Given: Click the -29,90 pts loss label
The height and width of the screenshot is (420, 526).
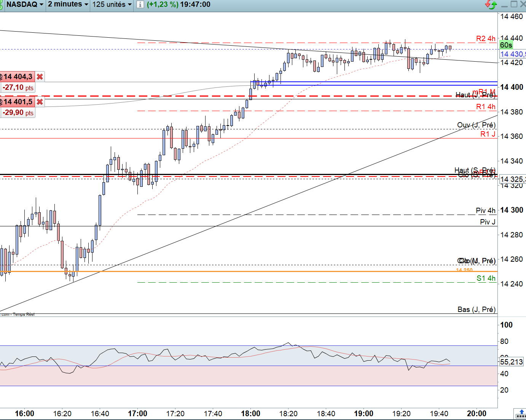Looking at the screenshot, I should pyautogui.click(x=18, y=113).
